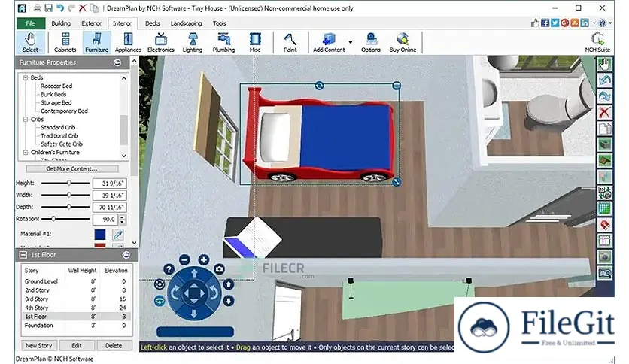Toggle the green grid icon in right toolbar
Viewport: 629px width, 364px height.
click(604, 208)
